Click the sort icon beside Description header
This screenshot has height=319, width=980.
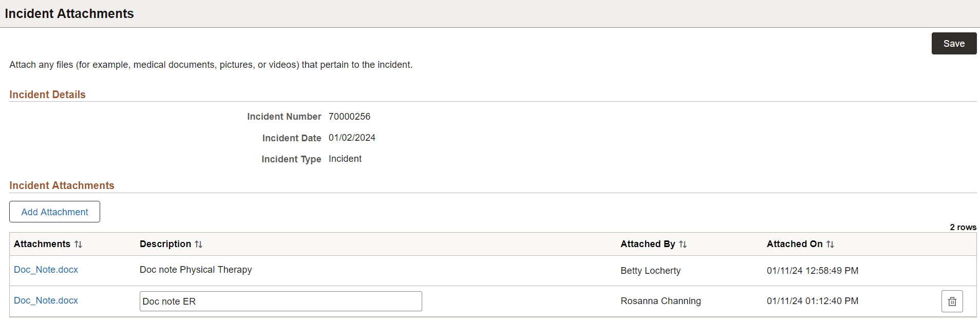coord(199,244)
